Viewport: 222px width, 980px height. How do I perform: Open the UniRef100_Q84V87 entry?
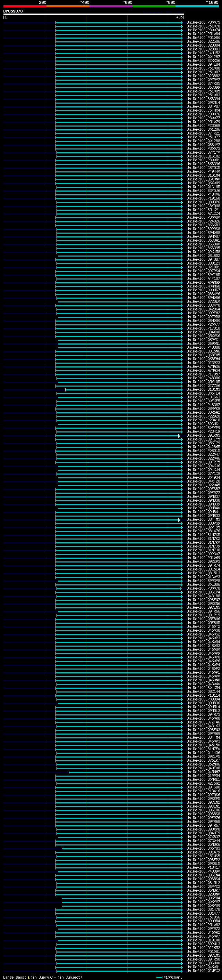[203, 106]
